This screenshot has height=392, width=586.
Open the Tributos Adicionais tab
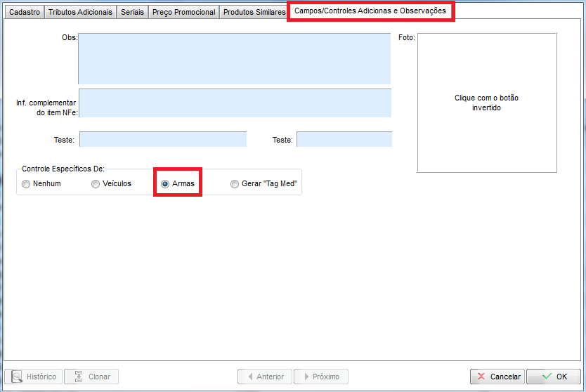pos(80,12)
